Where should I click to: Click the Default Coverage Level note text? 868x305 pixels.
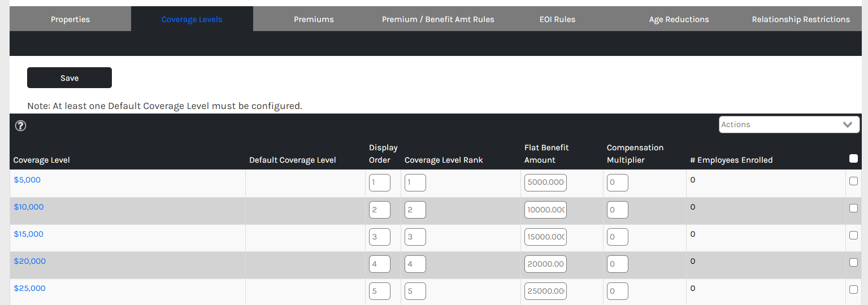click(164, 106)
